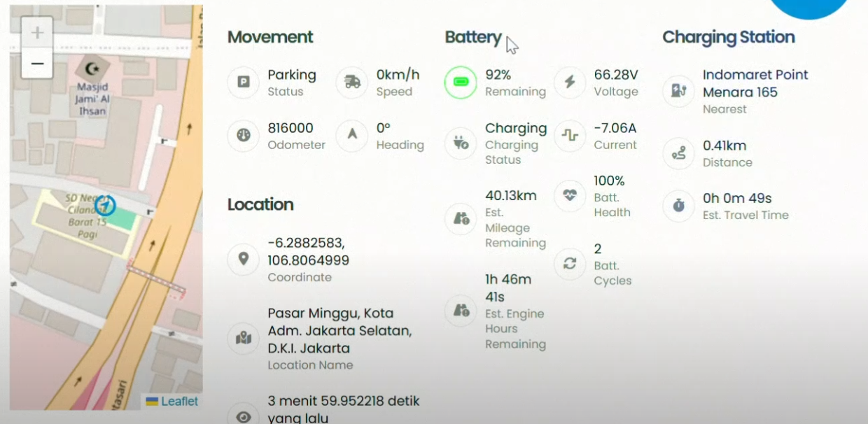Click the stopwatch Est. Travel Time icon
This screenshot has height=424, width=868.
coord(678,206)
